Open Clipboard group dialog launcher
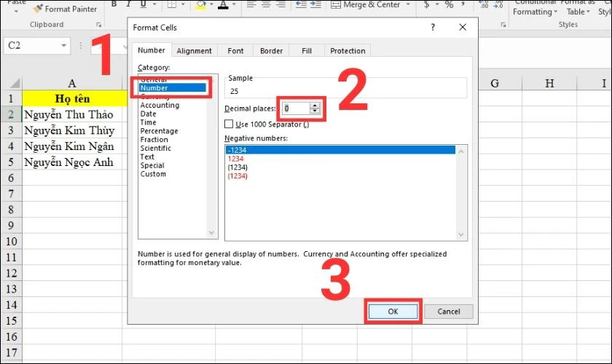612x364 pixels. [x=99, y=25]
